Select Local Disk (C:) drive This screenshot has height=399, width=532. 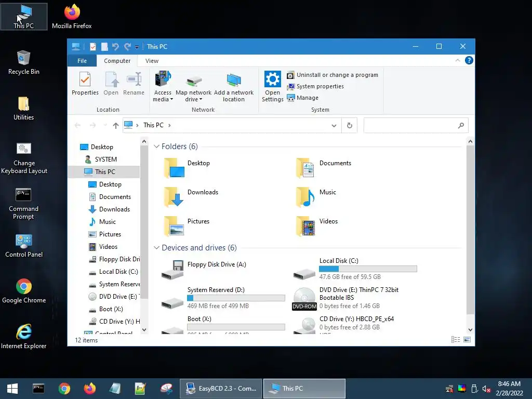[355, 269]
